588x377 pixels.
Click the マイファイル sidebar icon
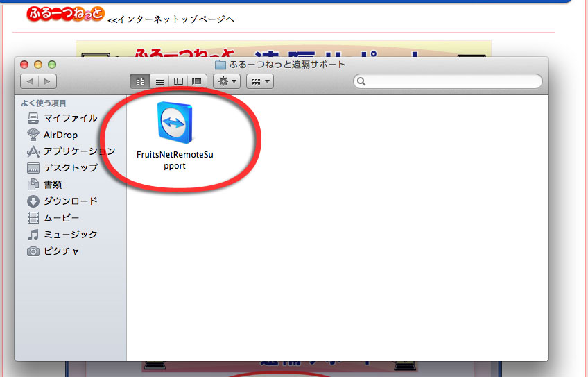pyautogui.click(x=33, y=118)
